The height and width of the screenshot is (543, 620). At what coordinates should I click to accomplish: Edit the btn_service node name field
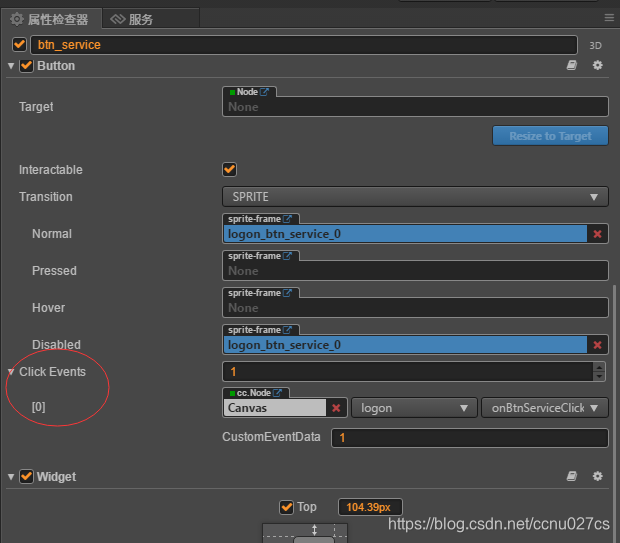[x=304, y=45]
